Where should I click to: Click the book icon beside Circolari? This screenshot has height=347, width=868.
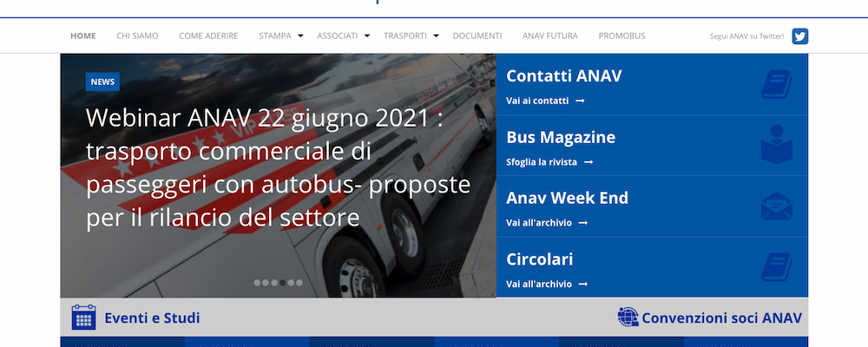tap(777, 266)
